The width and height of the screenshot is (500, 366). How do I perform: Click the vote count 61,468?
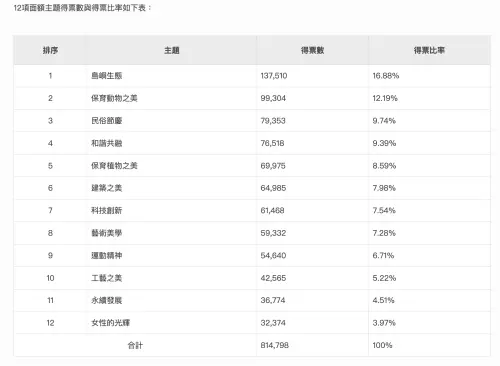(x=272, y=210)
